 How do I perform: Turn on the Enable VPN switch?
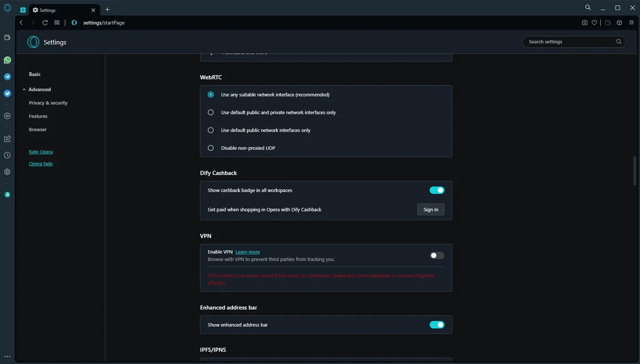coord(437,255)
